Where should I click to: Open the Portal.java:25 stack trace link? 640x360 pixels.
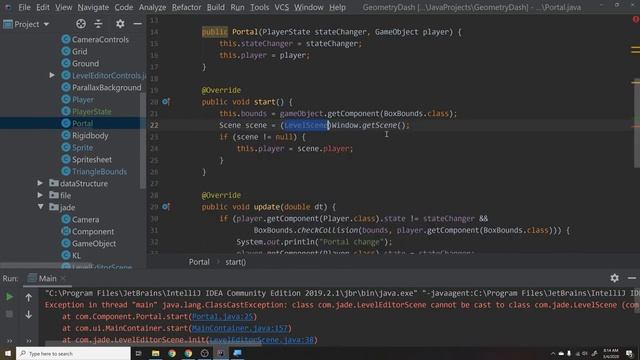point(223,316)
